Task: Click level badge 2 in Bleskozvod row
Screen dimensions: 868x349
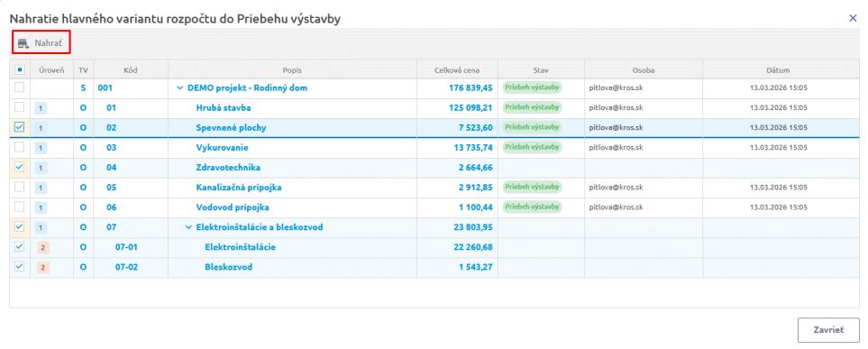Action: [43, 268]
